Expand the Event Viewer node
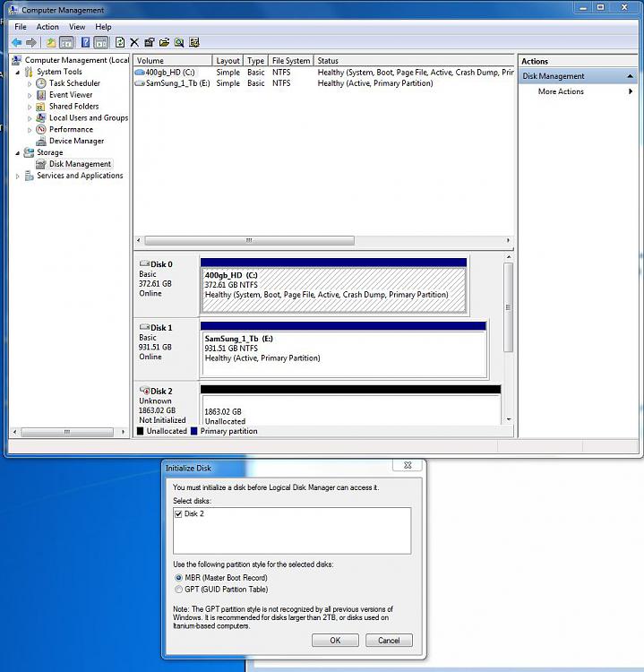644x672 pixels. 30,96
